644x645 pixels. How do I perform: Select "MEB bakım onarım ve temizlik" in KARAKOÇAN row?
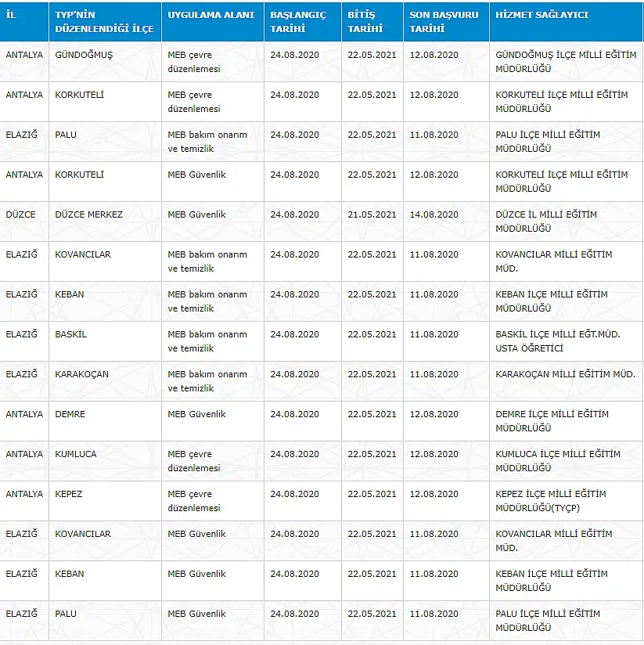(213, 381)
